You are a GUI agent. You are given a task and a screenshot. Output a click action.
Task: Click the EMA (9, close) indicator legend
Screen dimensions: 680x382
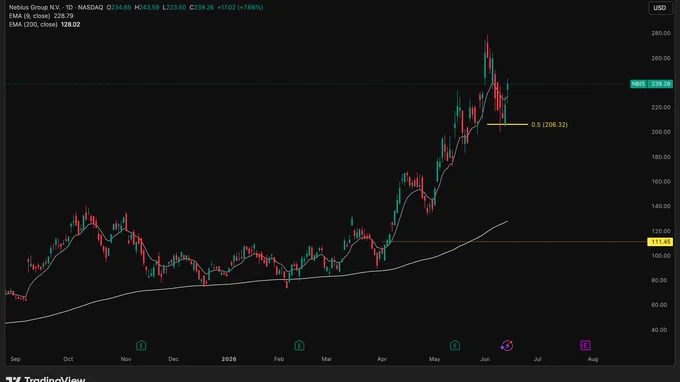(x=41, y=16)
